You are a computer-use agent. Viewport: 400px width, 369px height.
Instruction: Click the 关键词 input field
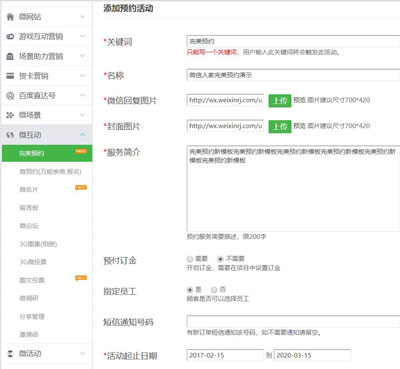point(293,41)
